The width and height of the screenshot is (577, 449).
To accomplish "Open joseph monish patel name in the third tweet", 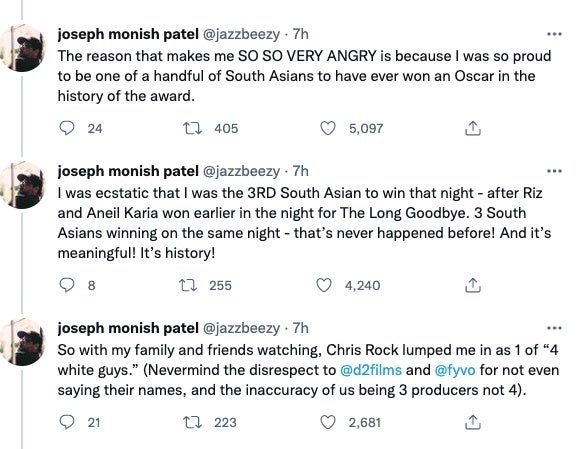I will click(128, 328).
